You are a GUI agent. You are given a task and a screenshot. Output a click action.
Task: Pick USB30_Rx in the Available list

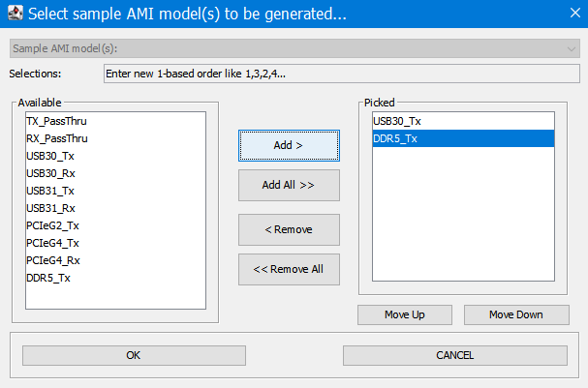(50, 173)
